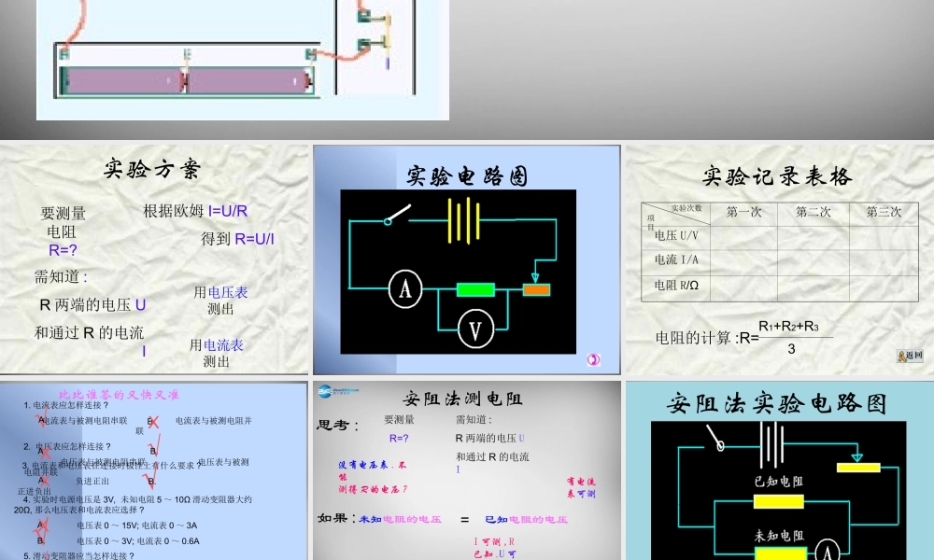The width and height of the screenshot is (934, 560).
Task: Click the 电压表 blue text
Action: [228, 292]
